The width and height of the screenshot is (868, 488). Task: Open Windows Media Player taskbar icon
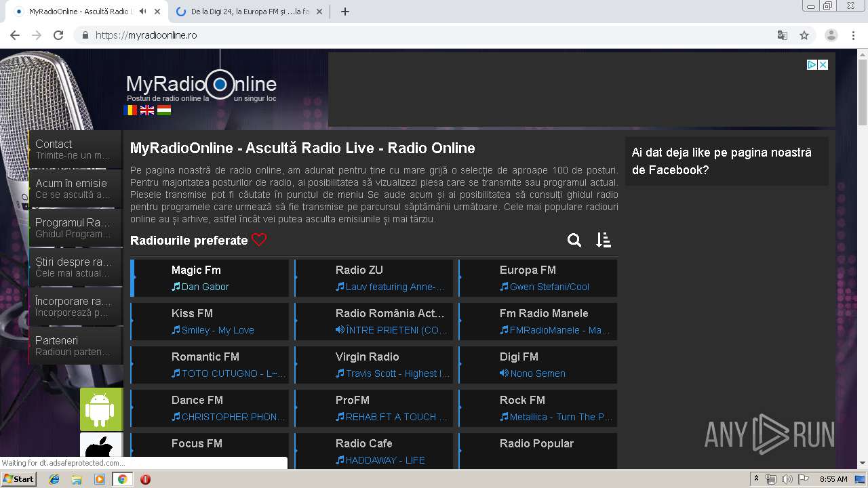pyautogui.click(x=100, y=479)
